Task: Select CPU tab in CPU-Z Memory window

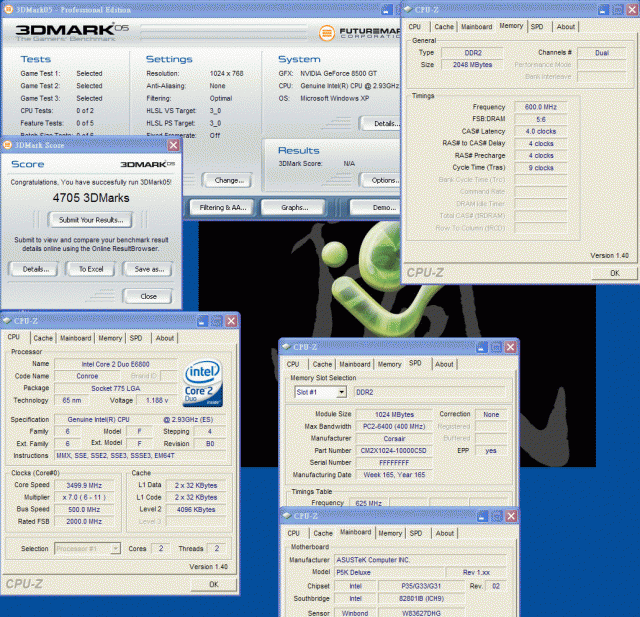Action: 414,27
